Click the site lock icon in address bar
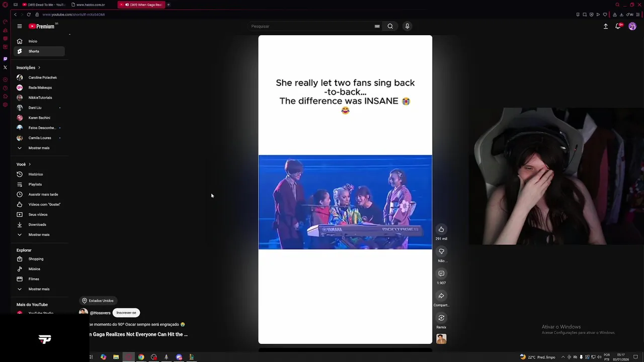644x362 pixels. [37, 15]
